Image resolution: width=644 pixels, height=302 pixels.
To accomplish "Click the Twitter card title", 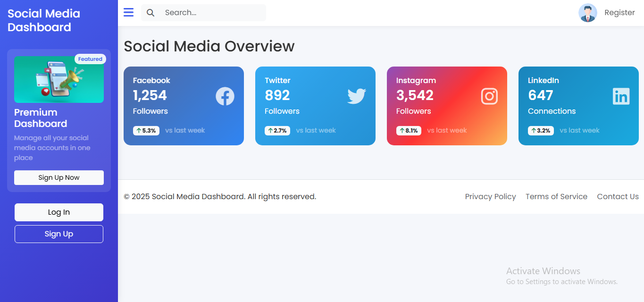I will tap(277, 80).
